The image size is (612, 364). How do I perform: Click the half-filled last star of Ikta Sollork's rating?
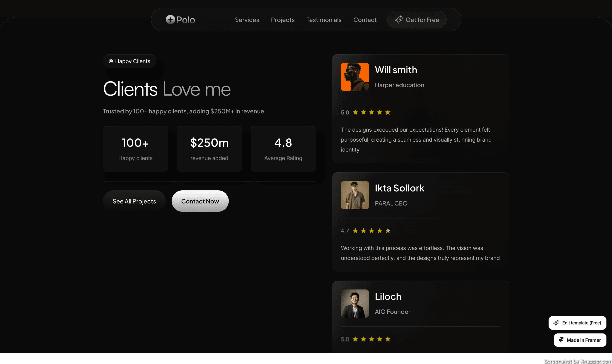[x=388, y=230]
